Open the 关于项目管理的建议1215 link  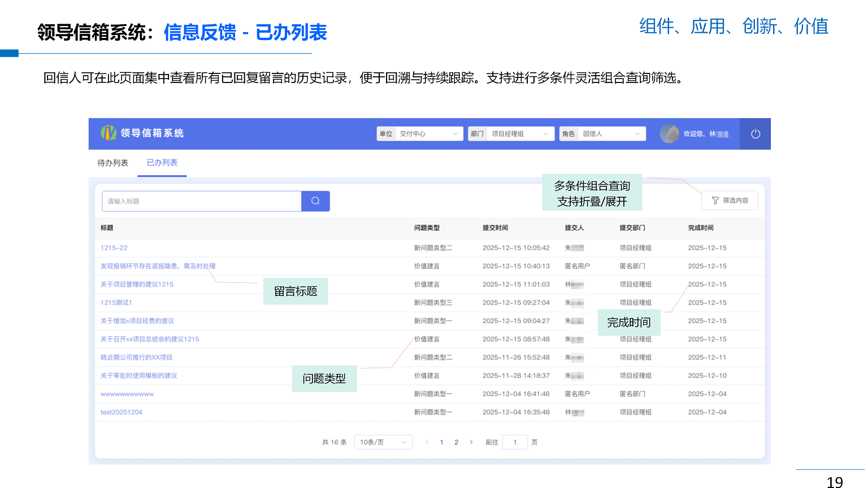(138, 284)
